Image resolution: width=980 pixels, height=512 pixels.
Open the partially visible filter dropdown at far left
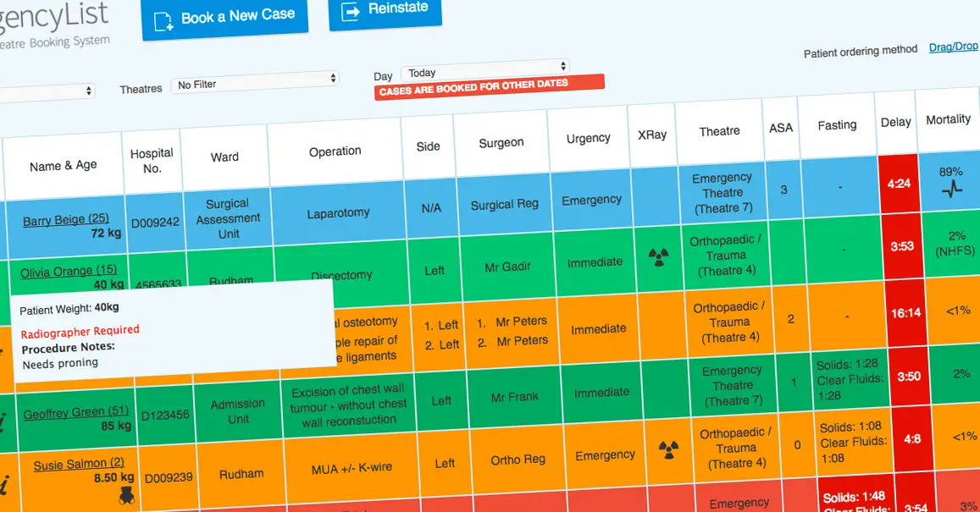[47, 90]
